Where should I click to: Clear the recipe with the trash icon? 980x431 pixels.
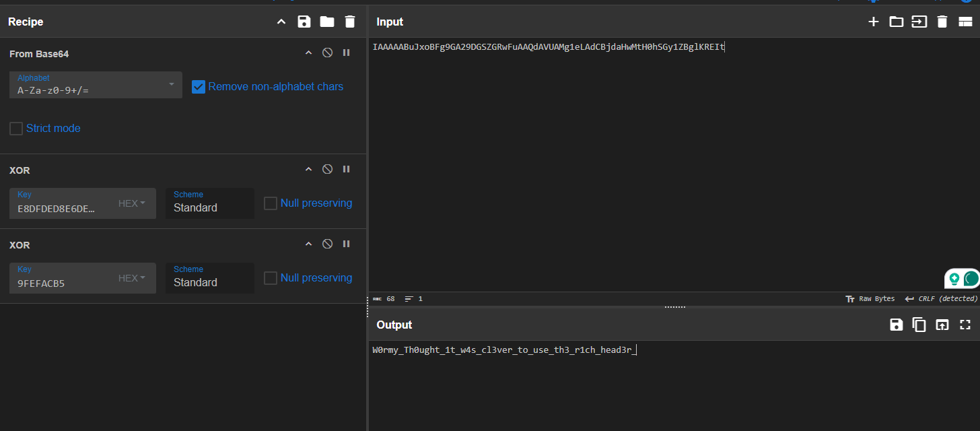pos(350,22)
